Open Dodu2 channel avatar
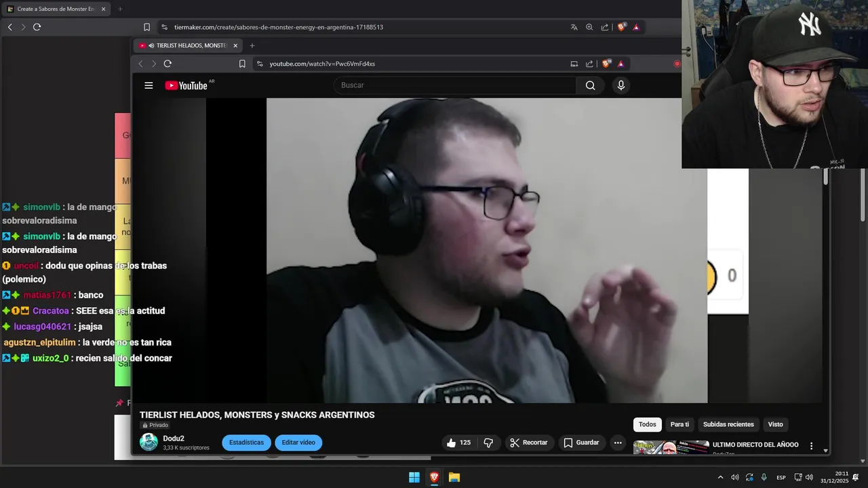The image size is (868, 488). [149, 443]
